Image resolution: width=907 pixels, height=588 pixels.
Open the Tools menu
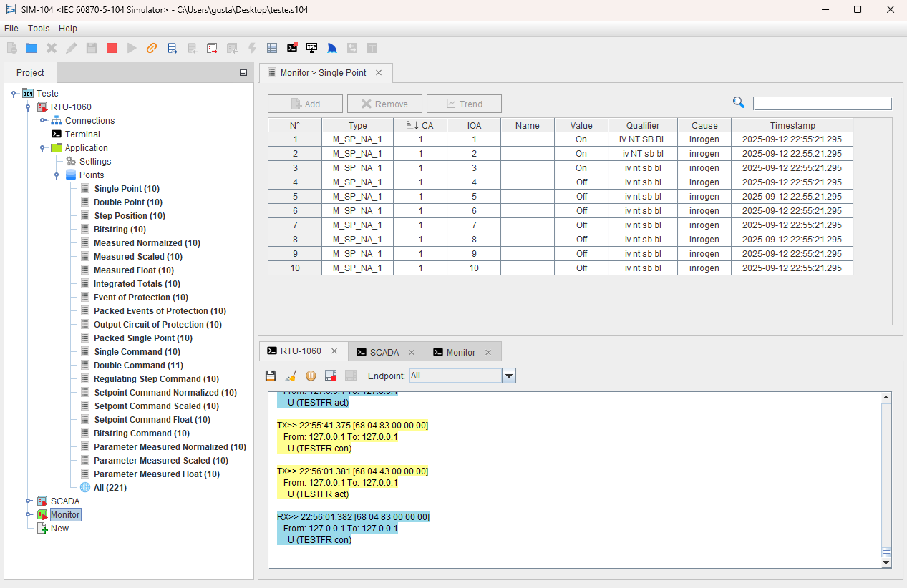(39, 29)
